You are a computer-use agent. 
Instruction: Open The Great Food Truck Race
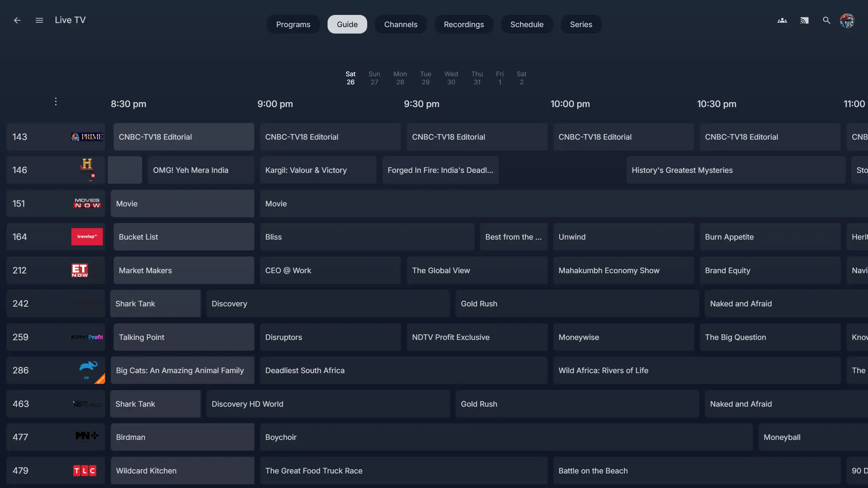[x=403, y=471]
